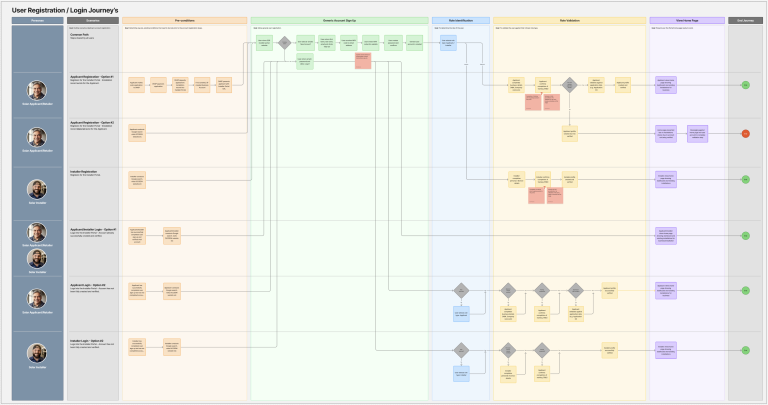
Task: Click the End Journey column header
Action: pos(745,21)
